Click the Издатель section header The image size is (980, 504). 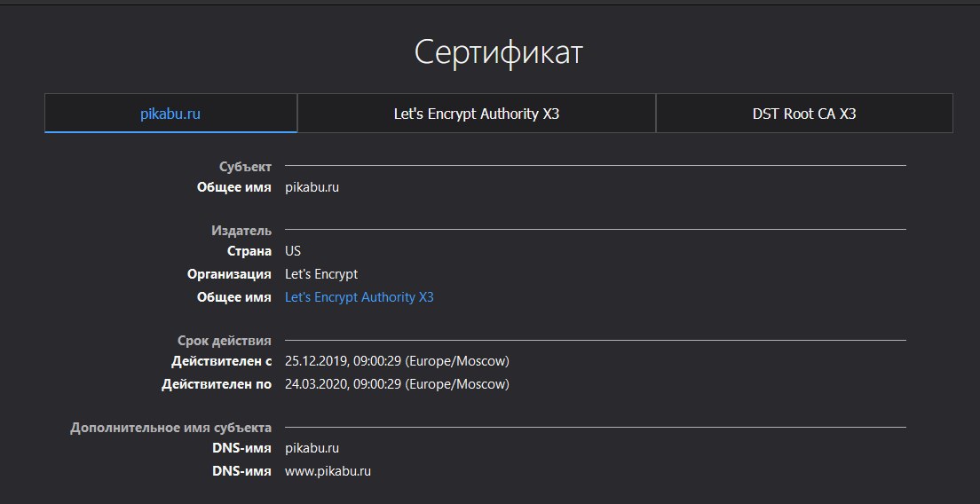click(241, 231)
